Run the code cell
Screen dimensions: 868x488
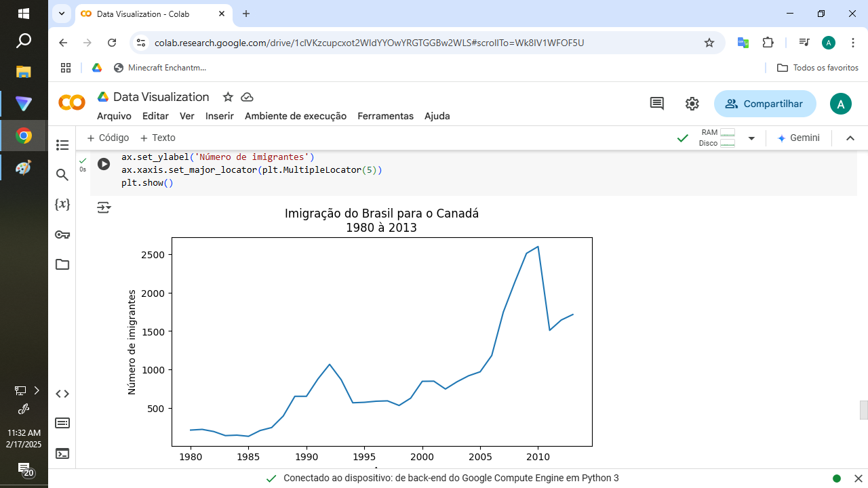(104, 164)
